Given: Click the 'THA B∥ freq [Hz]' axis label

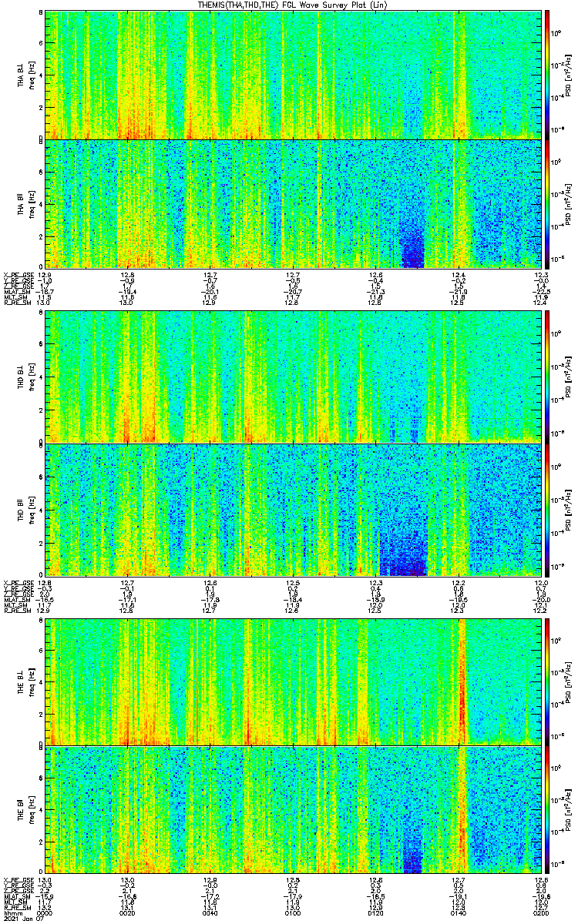Looking at the screenshot, I should click(x=25, y=203).
